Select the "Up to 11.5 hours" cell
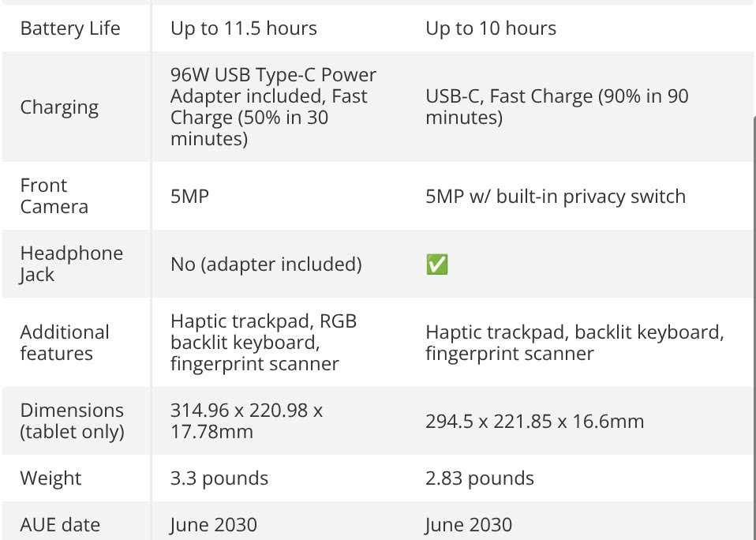The height and width of the screenshot is (540, 756). (x=244, y=28)
